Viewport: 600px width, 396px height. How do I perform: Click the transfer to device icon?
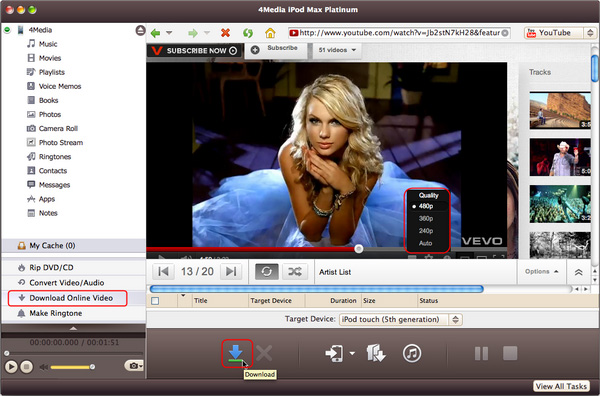click(334, 353)
